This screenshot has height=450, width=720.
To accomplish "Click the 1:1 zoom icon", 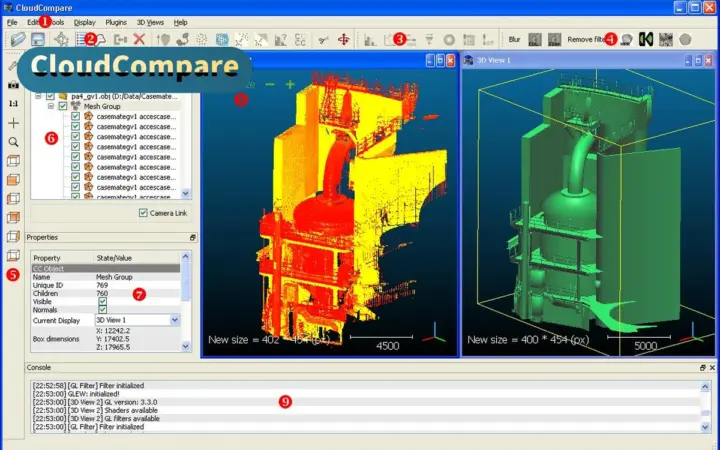I will (x=13, y=104).
